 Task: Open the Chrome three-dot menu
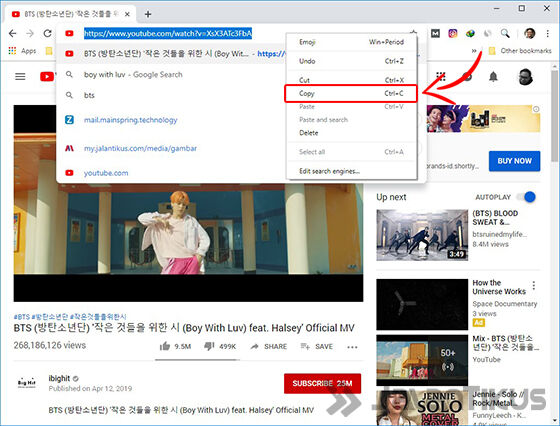pos(548,34)
